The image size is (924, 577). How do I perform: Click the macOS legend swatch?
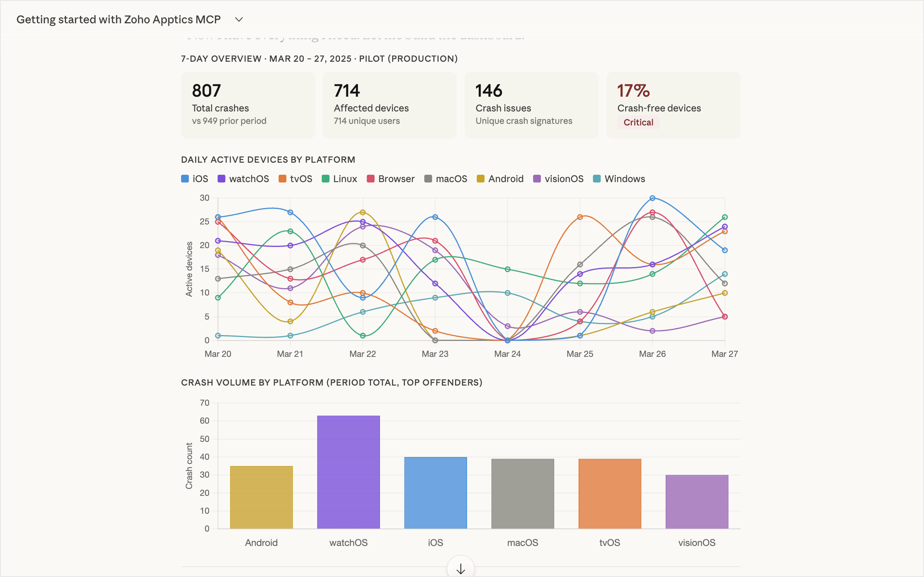[x=428, y=179]
